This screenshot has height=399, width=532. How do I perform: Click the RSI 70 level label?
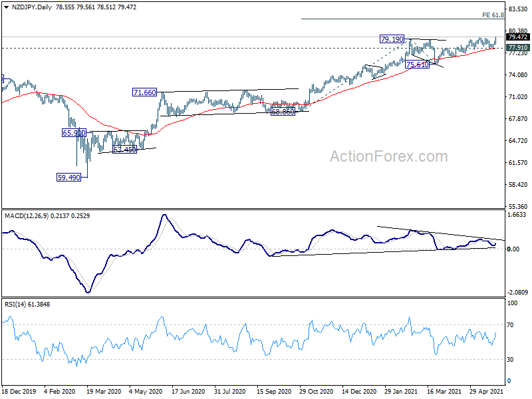point(510,325)
